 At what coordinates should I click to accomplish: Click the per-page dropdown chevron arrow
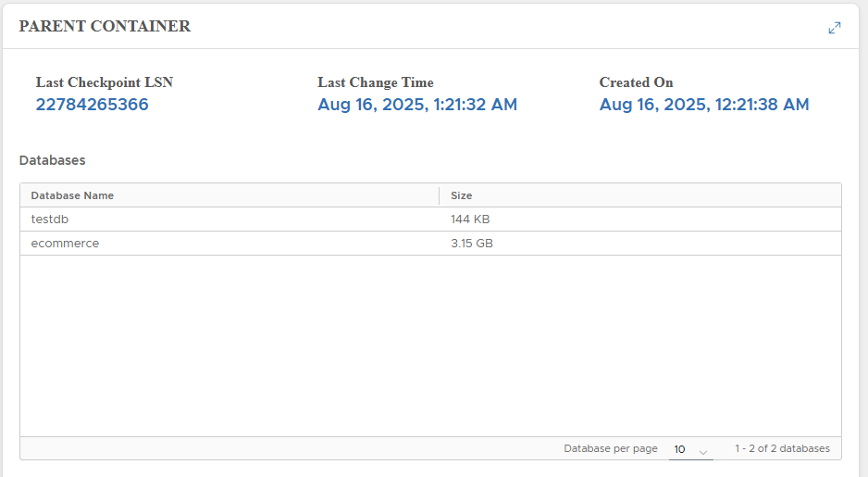(703, 451)
